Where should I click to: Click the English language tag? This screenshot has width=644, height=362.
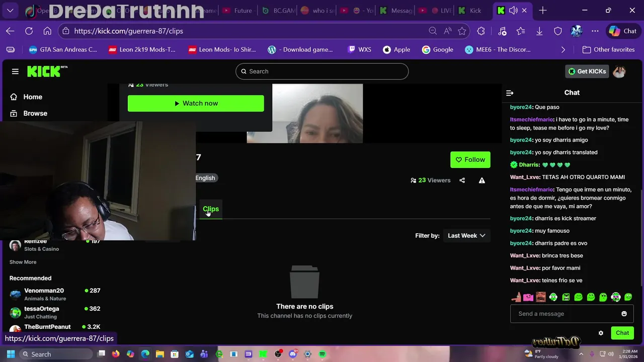[205, 178]
